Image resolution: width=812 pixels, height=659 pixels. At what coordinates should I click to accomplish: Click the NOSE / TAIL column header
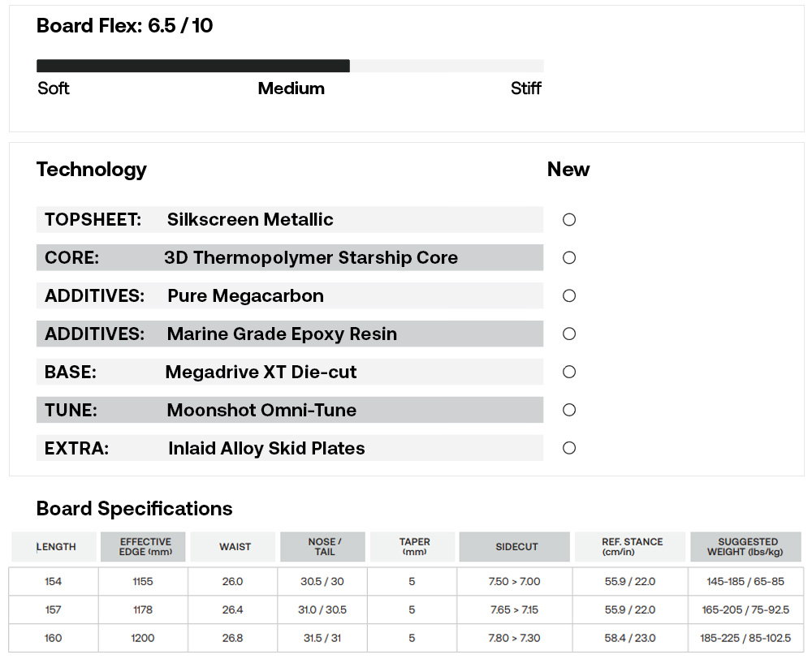click(x=322, y=547)
